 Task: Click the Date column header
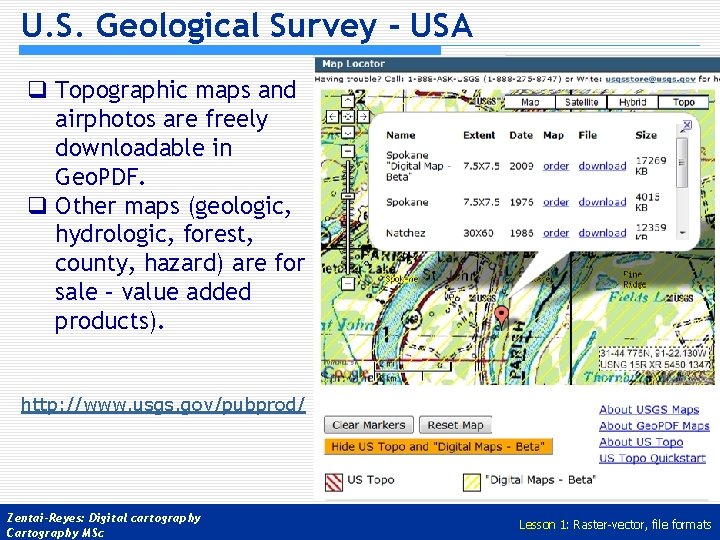[521, 135]
